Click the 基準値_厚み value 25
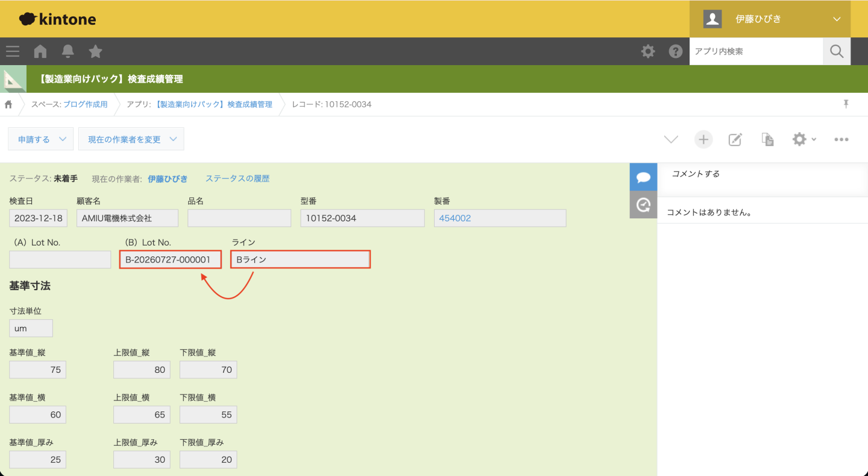The height and width of the screenshot is (476, 868). tap(38, 460)
